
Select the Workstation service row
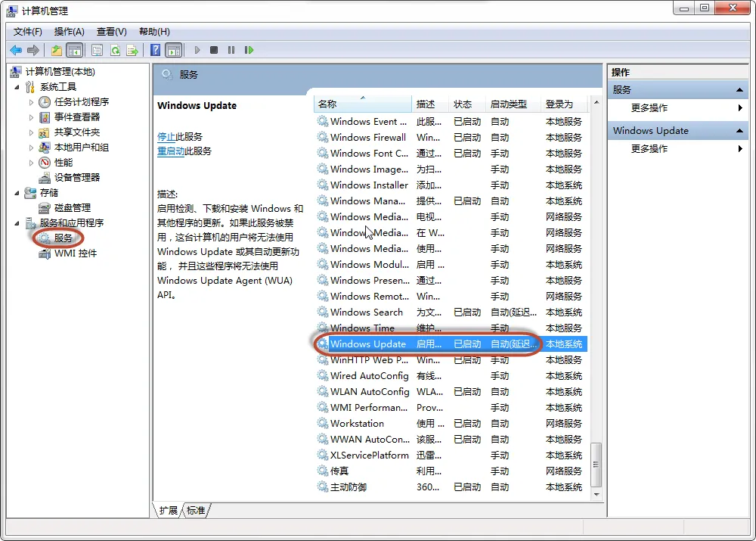pos(451,424)
